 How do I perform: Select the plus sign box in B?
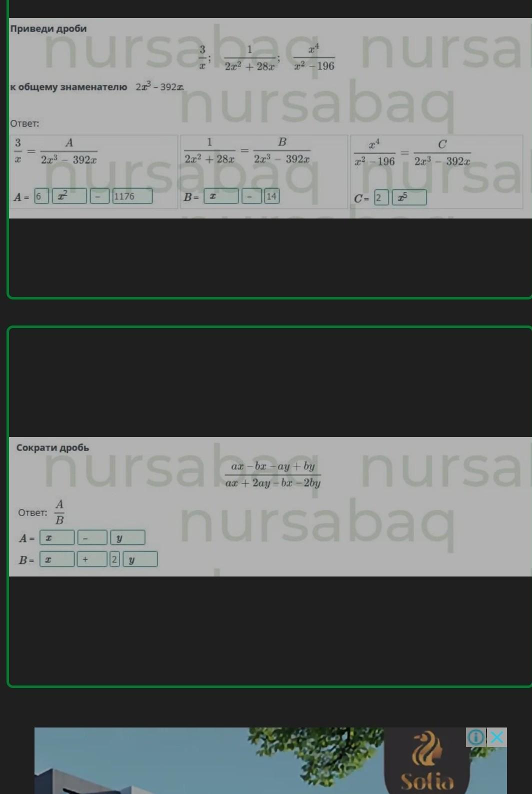click(x=92, y=559)
